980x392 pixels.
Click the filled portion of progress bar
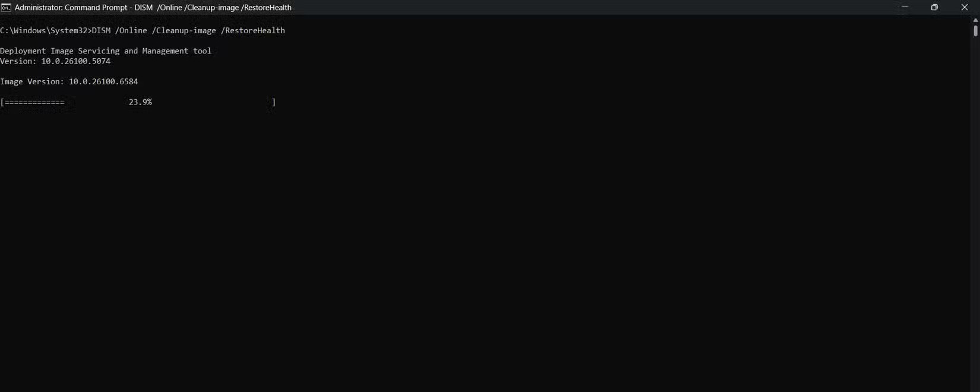click(34, 102)
